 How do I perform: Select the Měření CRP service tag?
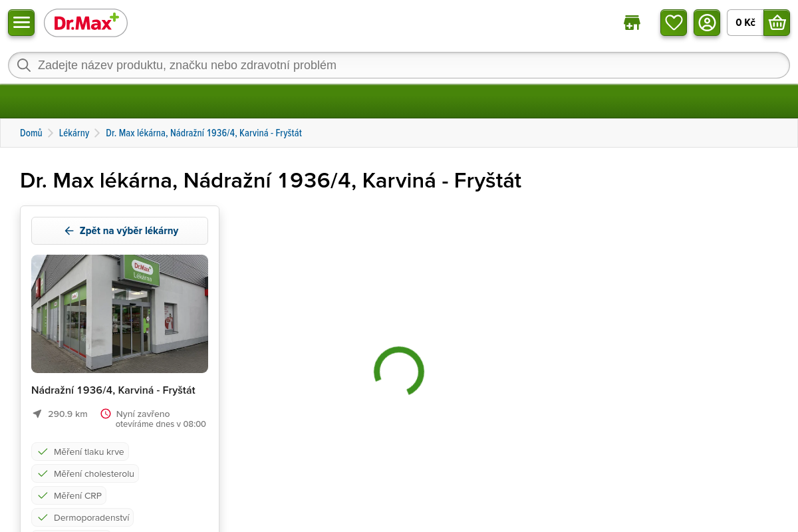pos(69,495)
